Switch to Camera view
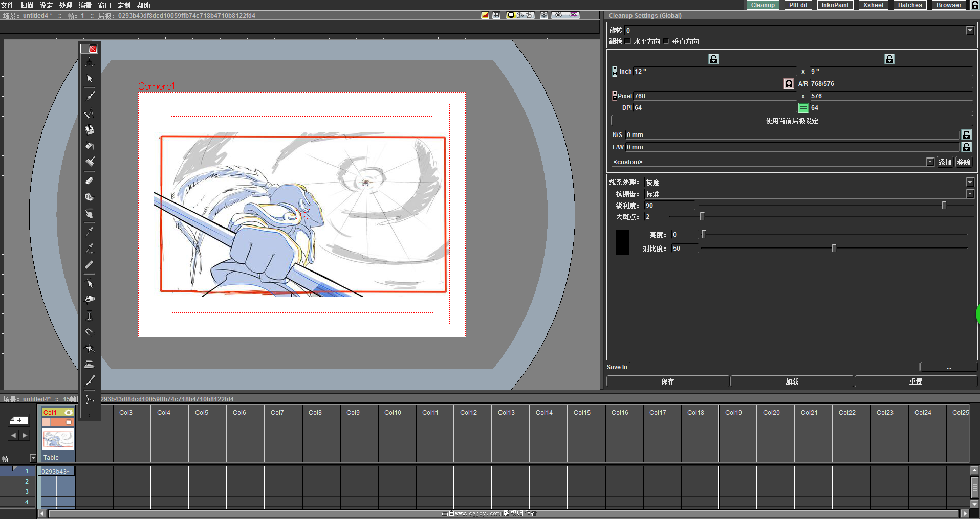This screenshot has height=519, width=980. pyautogui.click(x=530, y=15)
